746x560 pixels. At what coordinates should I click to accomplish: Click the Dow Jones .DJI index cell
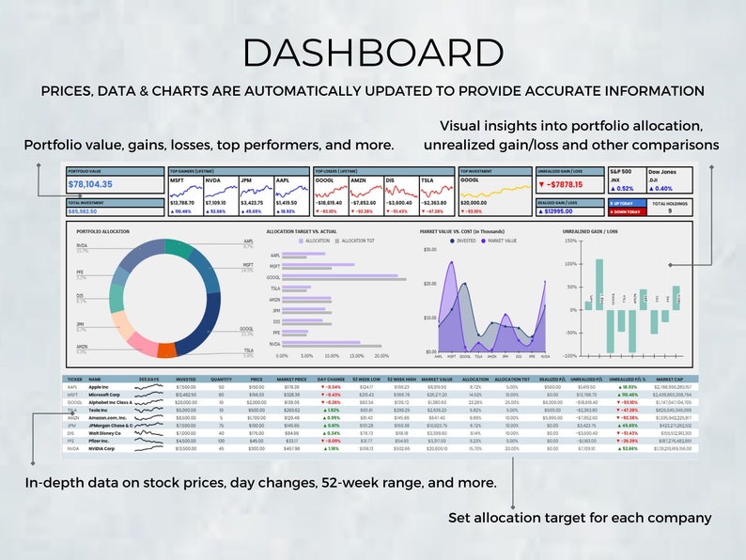[668, 179]
